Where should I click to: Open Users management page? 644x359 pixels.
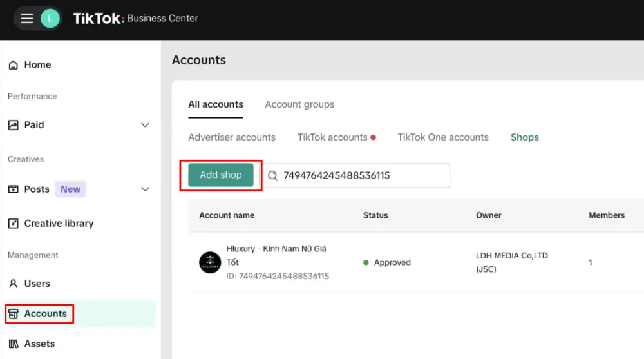37,284
